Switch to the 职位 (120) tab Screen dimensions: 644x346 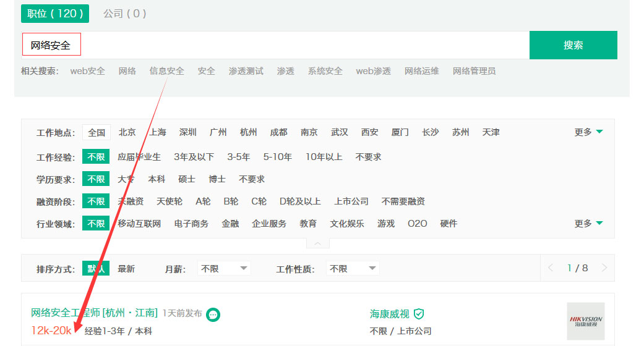[55, 14]
